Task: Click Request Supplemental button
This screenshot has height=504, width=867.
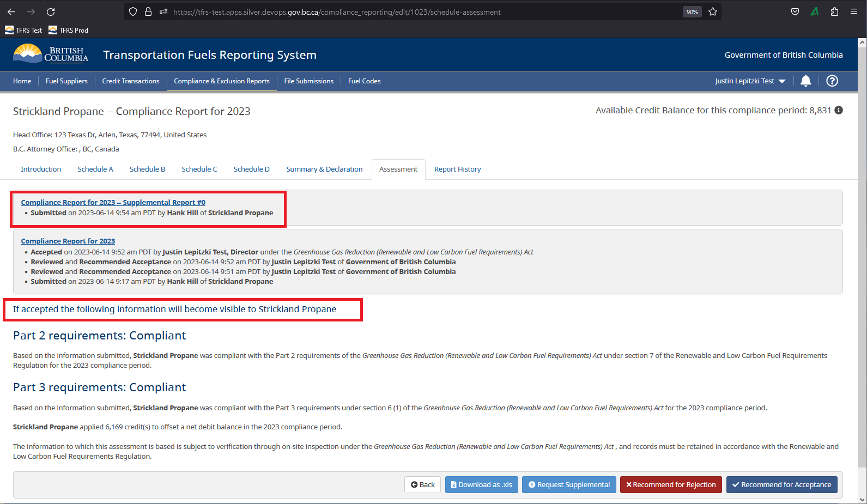Action: click(569, 484)
